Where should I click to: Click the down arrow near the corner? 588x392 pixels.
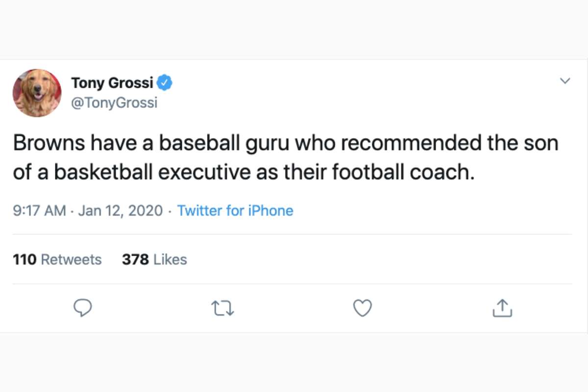pyautogui.click(x=565, y=80)
